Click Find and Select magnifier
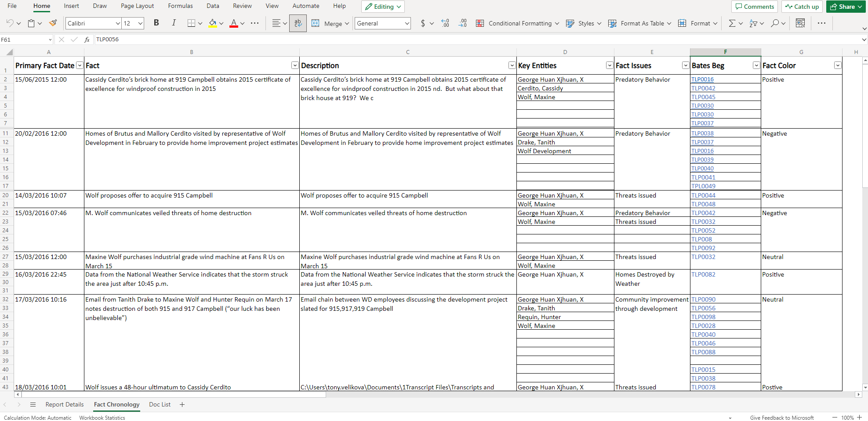 point(775,23)
